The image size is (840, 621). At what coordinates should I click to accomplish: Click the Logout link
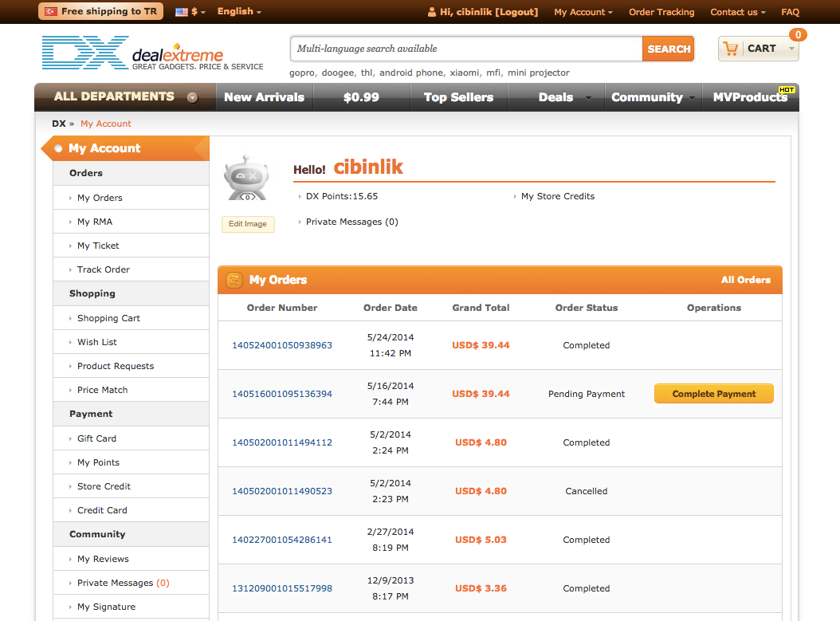(516, 12)
